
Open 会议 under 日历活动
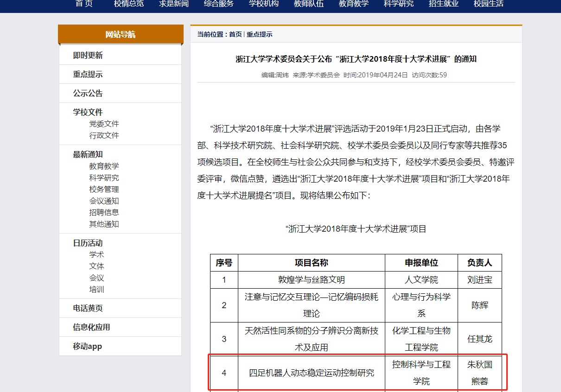click(97, 278)
